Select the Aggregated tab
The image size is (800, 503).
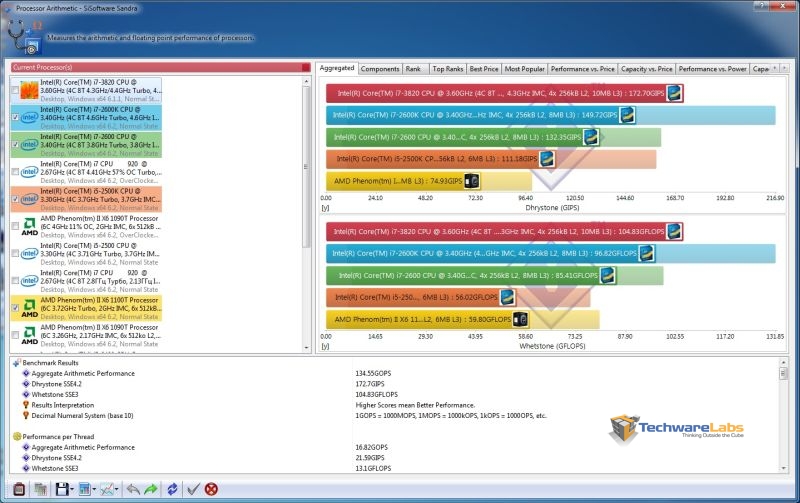(337, 68)
